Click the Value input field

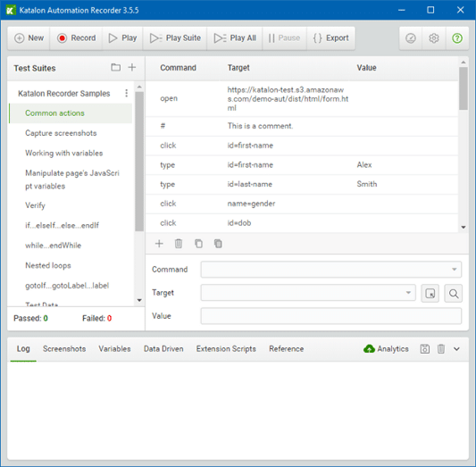click(x=331, y=316)
